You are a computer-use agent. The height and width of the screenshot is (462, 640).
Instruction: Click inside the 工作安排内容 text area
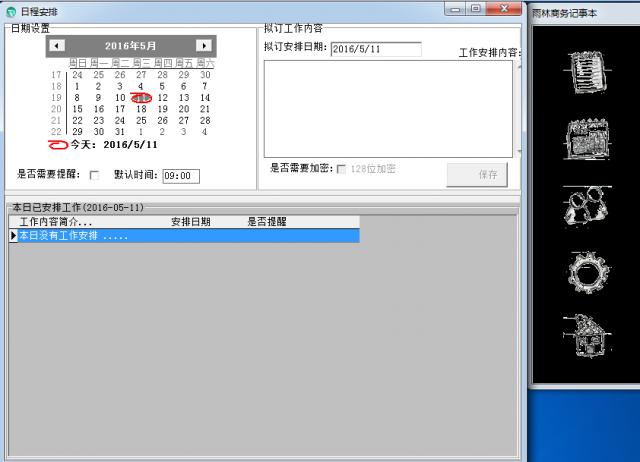(x=388, y=109)
